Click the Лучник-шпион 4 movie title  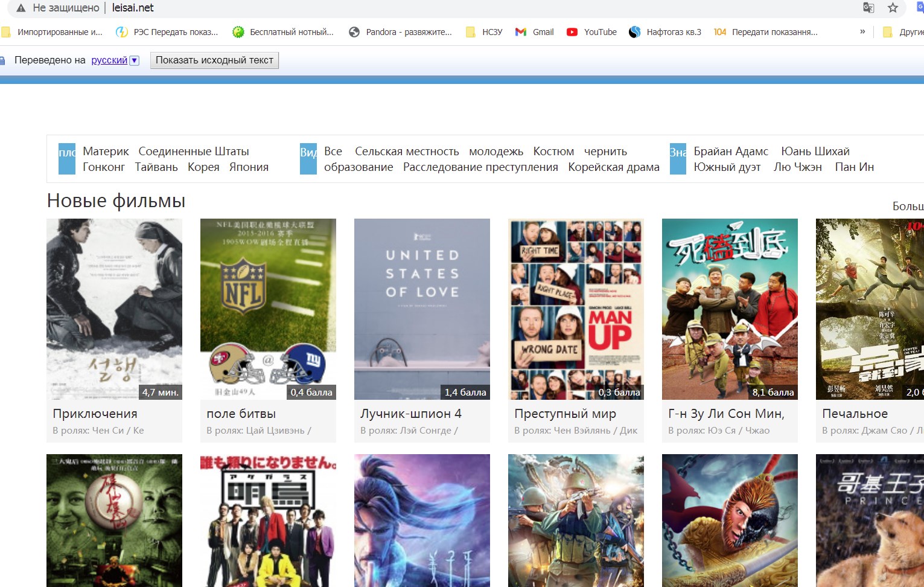(x=411, y=414)
